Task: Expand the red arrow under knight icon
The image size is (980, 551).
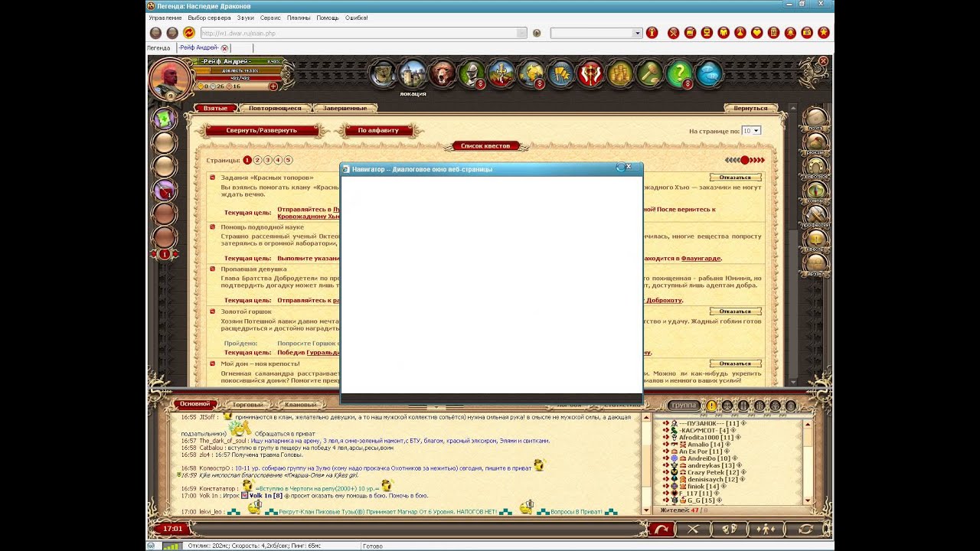Action: point(480,84)
